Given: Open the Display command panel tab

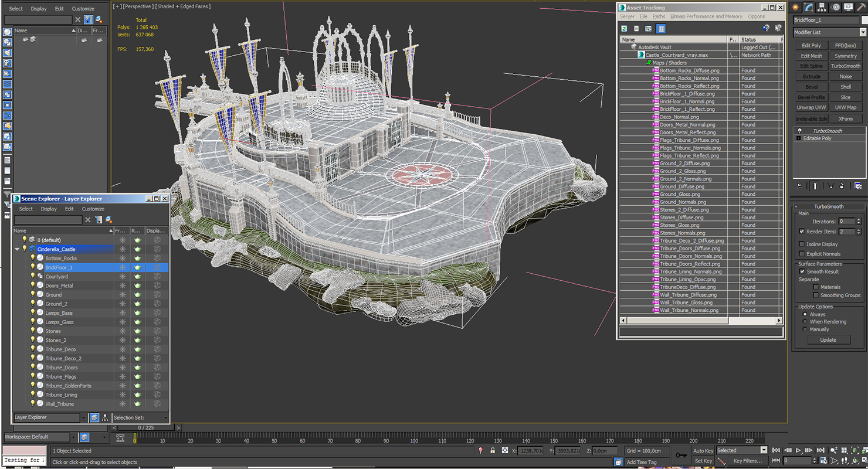Looking at the screenshot, I should click(848, 7).
